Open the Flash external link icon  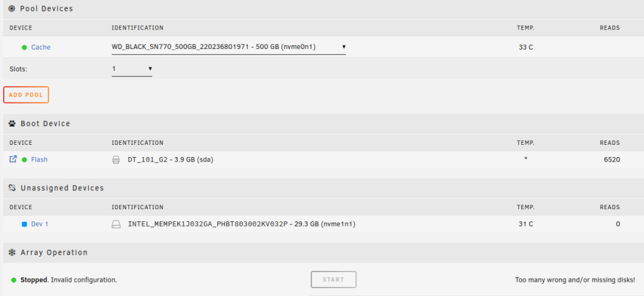(13, 159)
